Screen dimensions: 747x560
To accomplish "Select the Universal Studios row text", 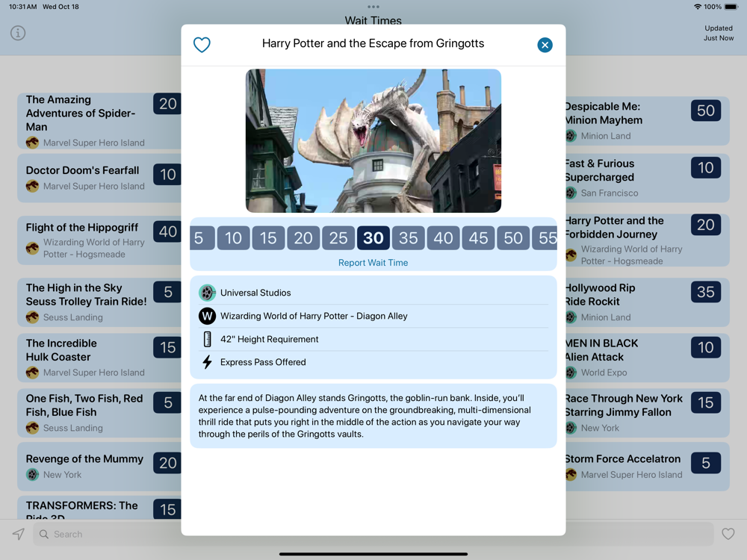I will 255,293.
